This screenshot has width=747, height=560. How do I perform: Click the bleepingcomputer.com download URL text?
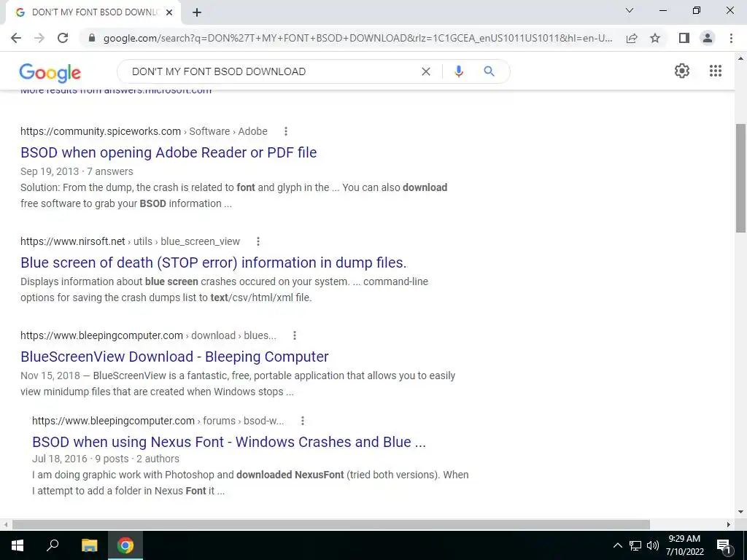click(x=101, y=335)
